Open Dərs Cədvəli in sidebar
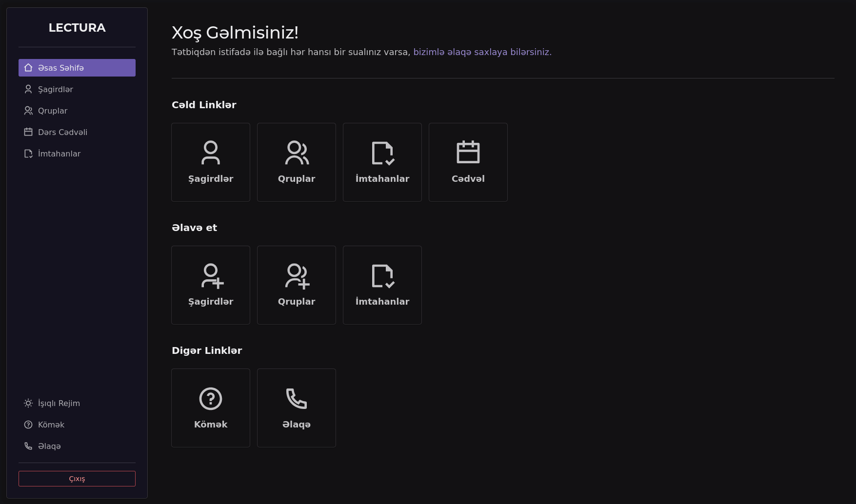Viewport: 856px width, 504px height. pyautogui.click(x=62, y=132)
